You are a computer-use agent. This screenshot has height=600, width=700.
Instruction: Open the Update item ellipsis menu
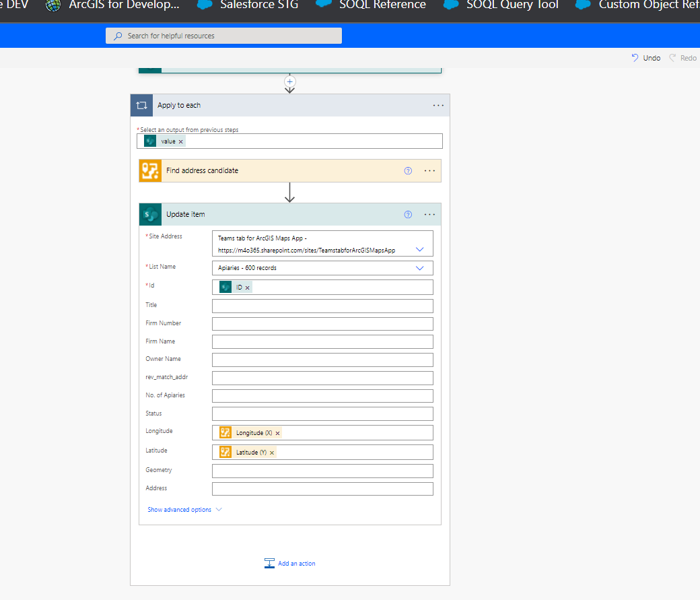[x=429, y=214]
